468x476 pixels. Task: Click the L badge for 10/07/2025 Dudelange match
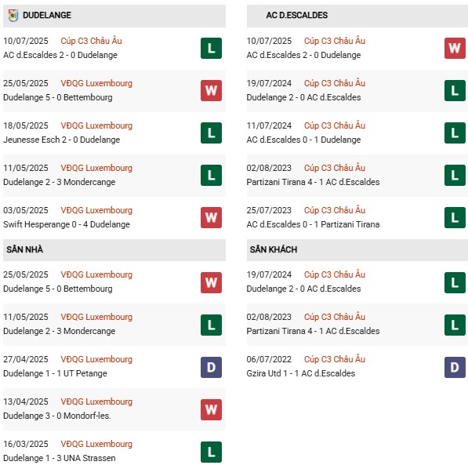pos(211,48)
